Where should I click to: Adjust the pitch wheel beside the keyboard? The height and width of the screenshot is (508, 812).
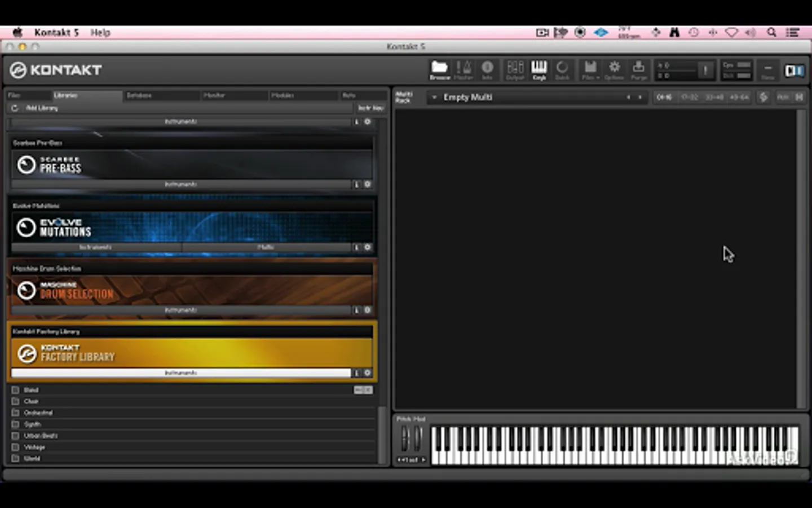pyautogui.click(x=405, y=439)
